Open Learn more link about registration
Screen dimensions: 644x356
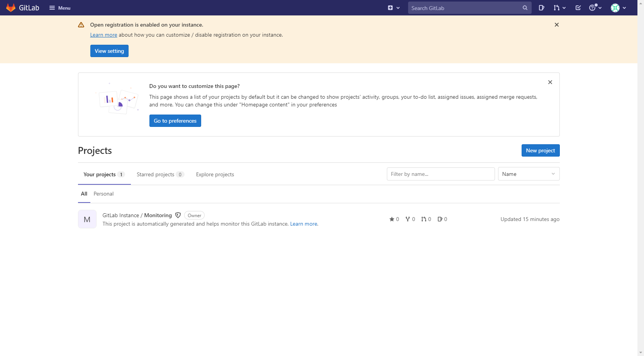(103, 35)
